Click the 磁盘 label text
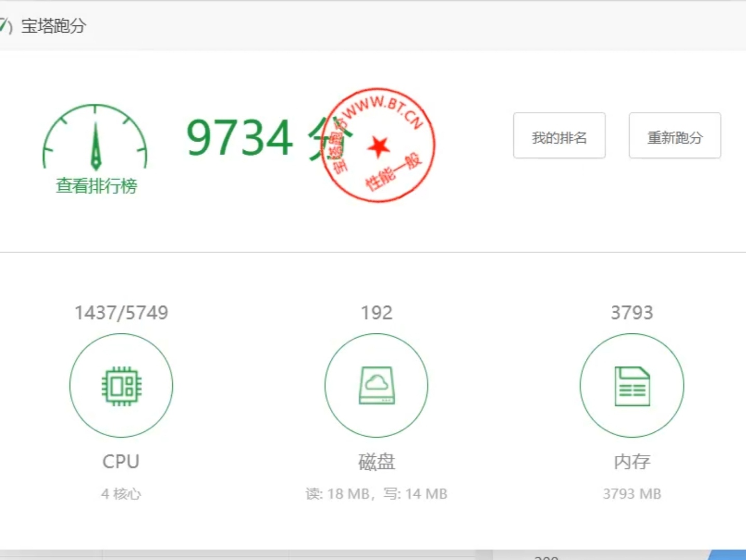 [377, 461]
